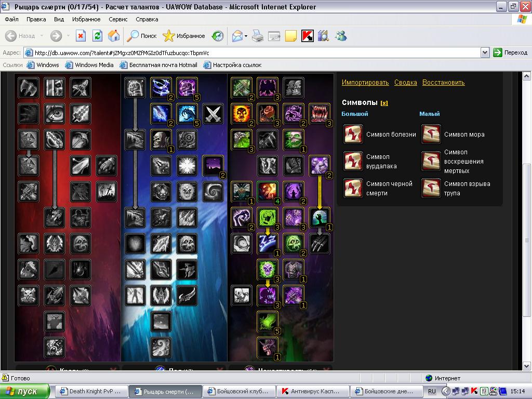Image resolution: width=532 pixels, height=399 pixels.
Task: Click the Символ мора minor glyph icon
Action: (x=431, y=134)
